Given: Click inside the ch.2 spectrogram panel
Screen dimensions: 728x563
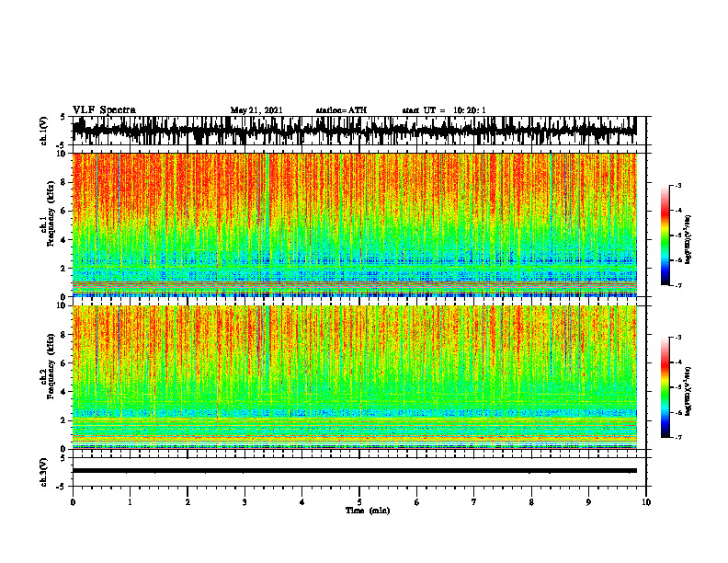Looking at the screenshot, I should [x=355, y=377].
